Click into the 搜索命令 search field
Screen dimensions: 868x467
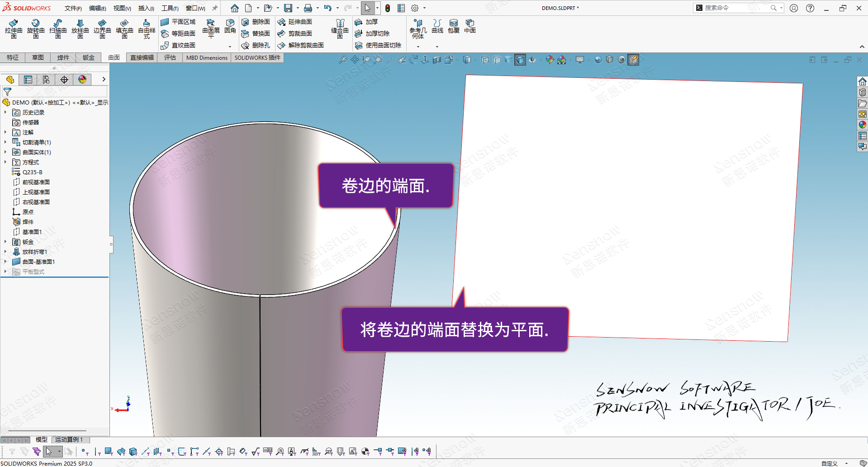point(733,8)
